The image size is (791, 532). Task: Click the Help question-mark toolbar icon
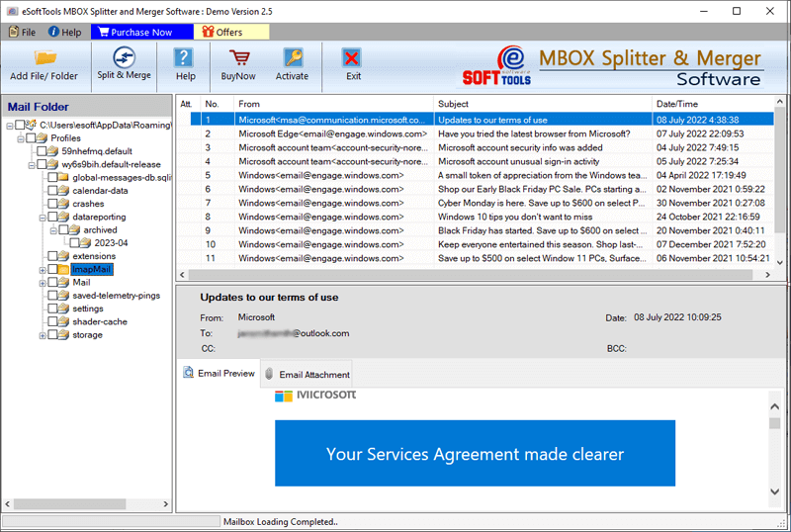click(x=183, y=57)
